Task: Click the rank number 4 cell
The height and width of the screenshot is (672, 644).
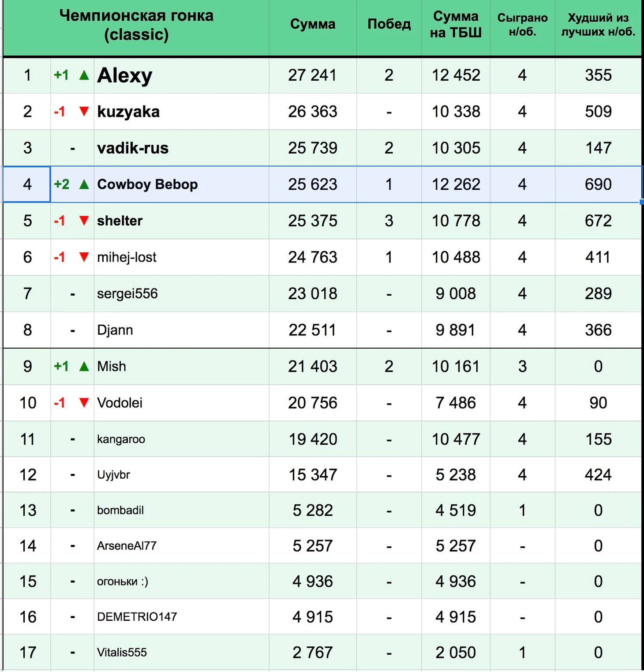Action: coord(27,184)
